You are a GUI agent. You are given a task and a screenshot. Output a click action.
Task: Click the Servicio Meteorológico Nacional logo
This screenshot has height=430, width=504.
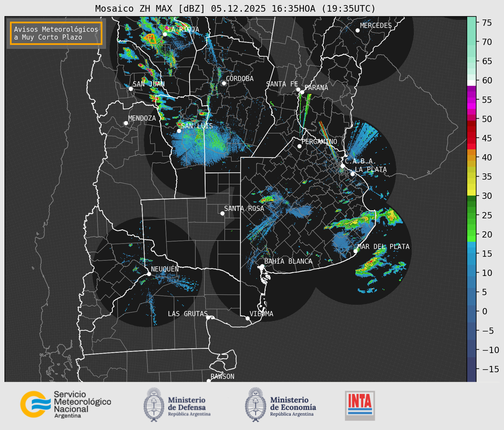click(66, 404)
